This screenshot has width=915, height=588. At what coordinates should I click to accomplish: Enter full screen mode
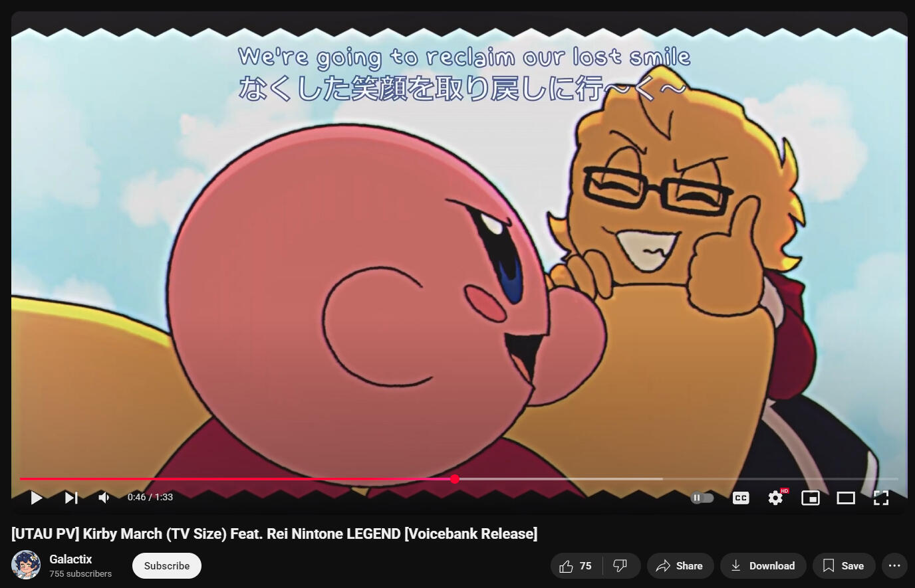click(x=881, y=498)
